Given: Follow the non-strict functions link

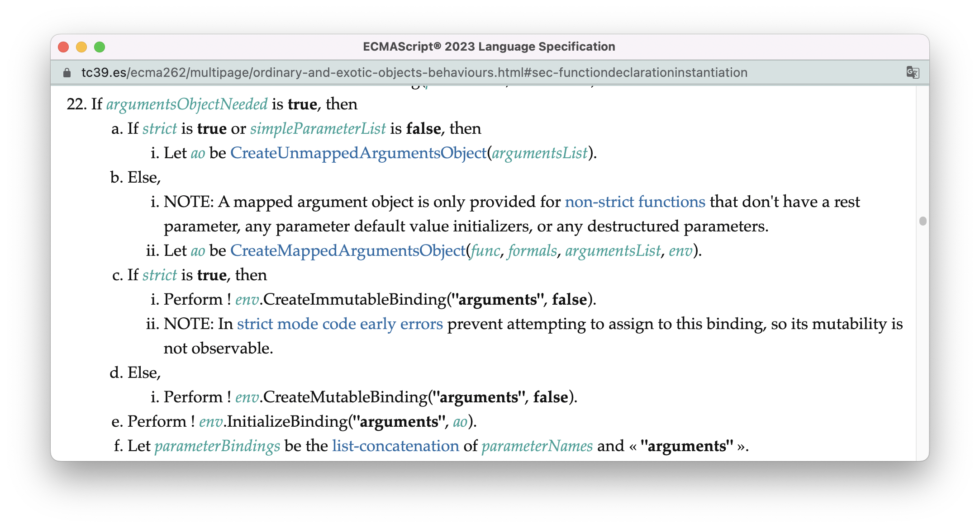Looking at the screenshot, I should pos(635,202).
